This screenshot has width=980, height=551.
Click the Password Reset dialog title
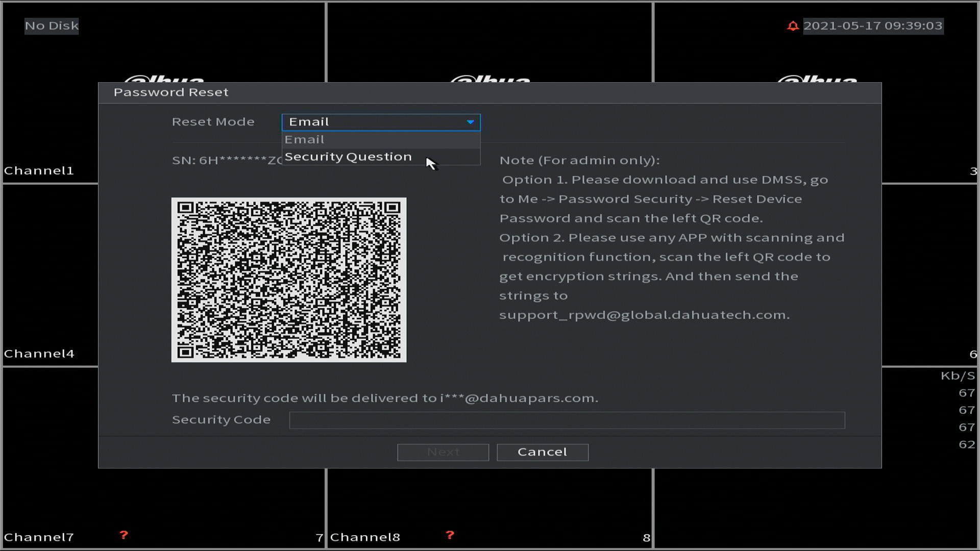171,92
